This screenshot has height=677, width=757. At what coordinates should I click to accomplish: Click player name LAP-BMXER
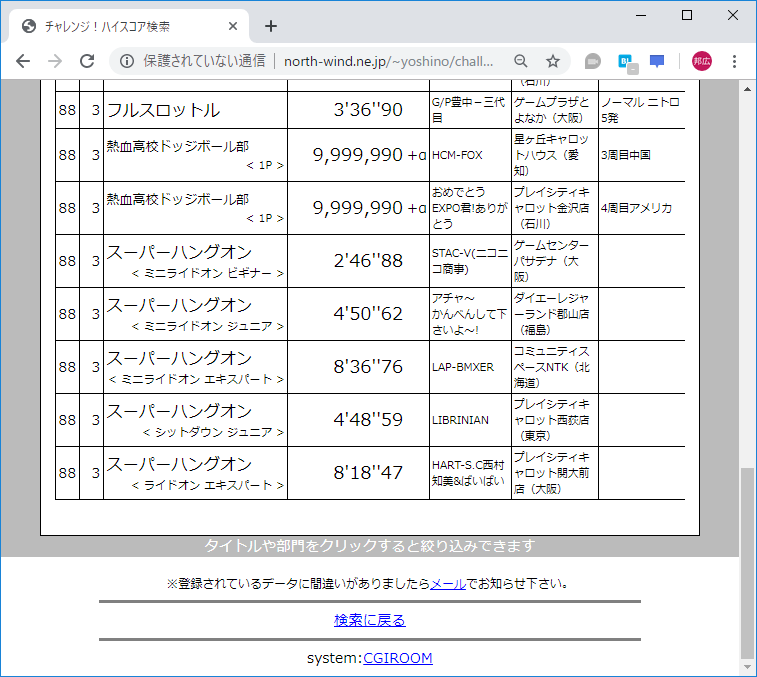click(x=463, y=367)
